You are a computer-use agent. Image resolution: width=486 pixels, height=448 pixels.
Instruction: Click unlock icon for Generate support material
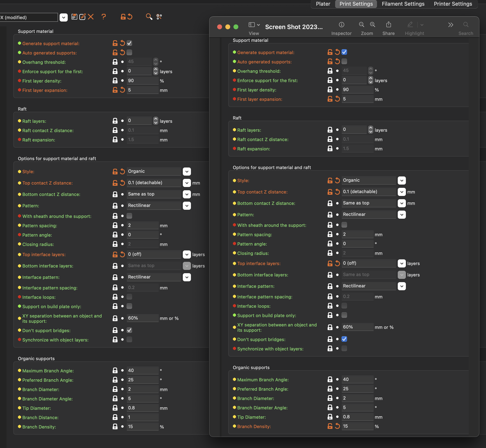tap(115, 43)
